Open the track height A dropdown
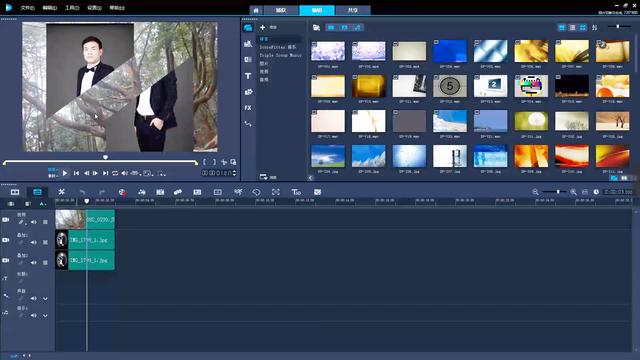This screenshot has height=360, width=640. [x=42, y=204]
